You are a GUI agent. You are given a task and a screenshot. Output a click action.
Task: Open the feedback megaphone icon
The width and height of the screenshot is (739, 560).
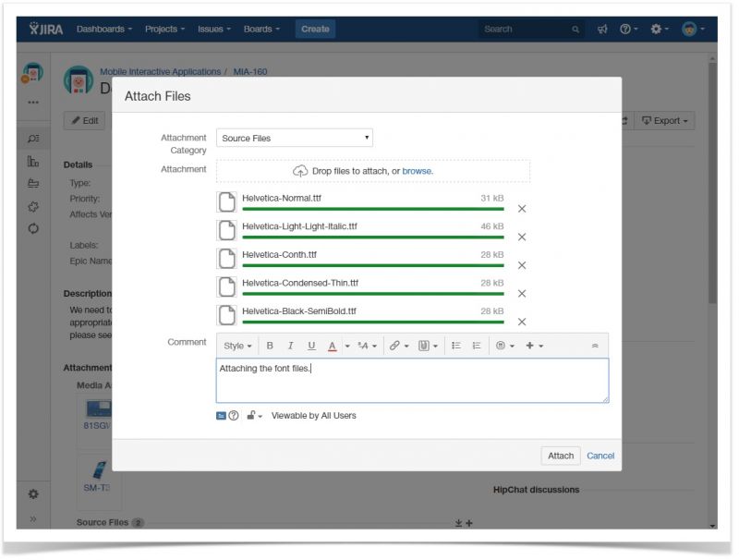(602, 30)
